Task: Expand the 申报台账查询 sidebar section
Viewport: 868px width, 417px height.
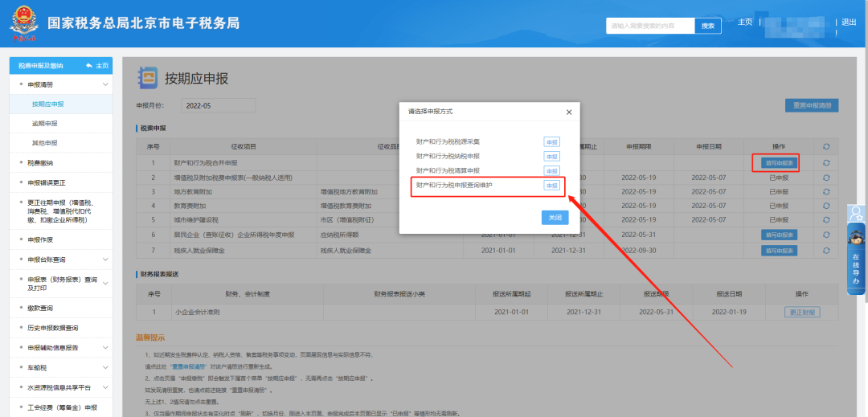Action: pyautogui.click(x=105, y=260)
